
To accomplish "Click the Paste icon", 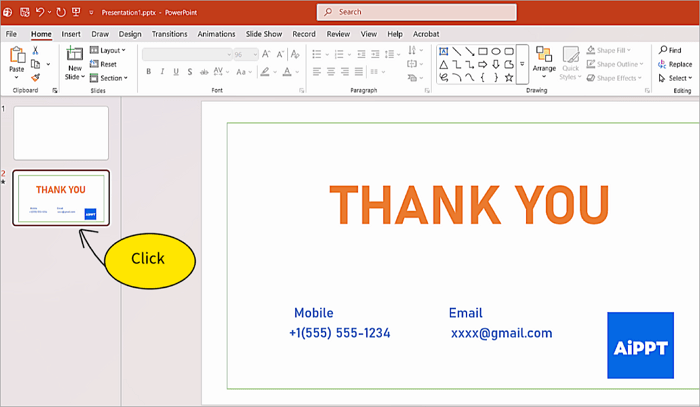I will click(x=16, y=58).
